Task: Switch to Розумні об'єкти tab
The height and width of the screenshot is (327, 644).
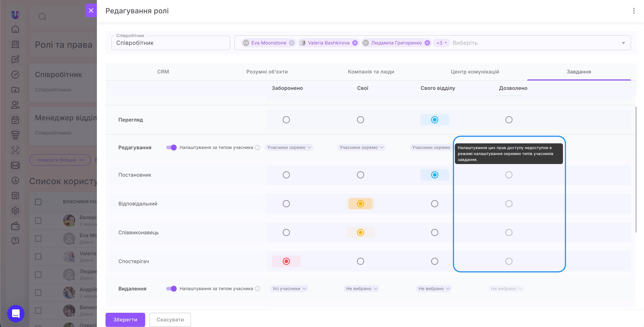Action: coord(267,72)
